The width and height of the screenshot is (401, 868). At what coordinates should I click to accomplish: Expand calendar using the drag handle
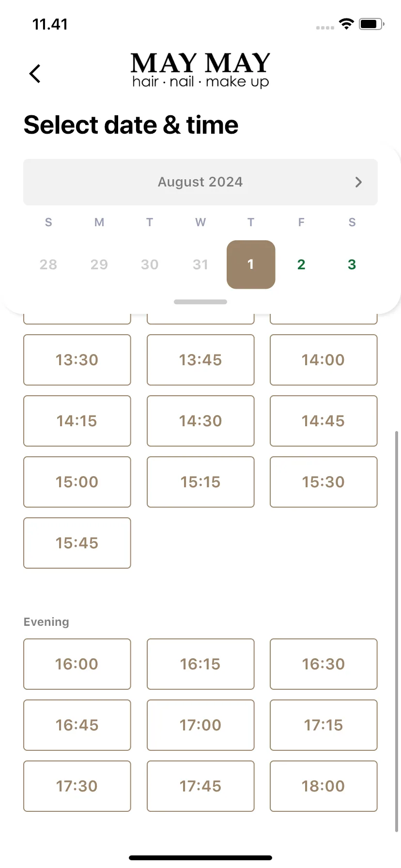200,302
